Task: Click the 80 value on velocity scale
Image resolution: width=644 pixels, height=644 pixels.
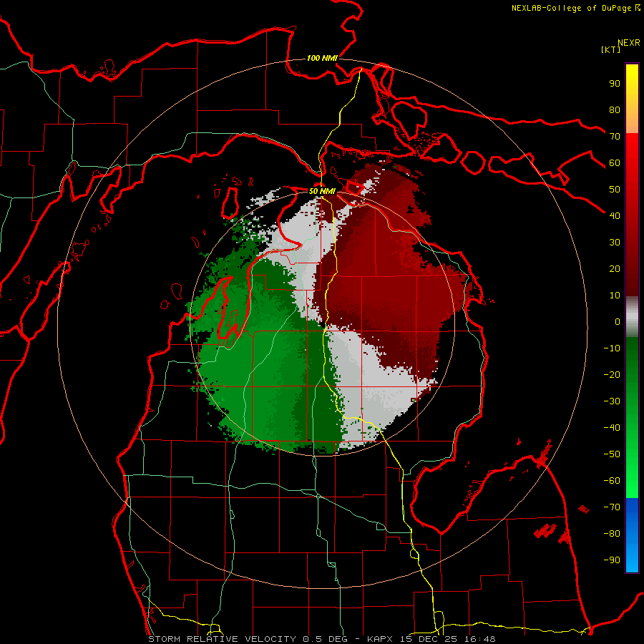Action: [x=615, y=110]
